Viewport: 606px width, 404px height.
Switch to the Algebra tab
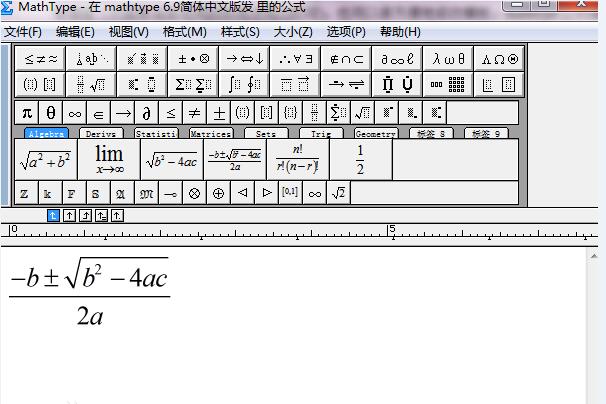[x=46, y=133]
